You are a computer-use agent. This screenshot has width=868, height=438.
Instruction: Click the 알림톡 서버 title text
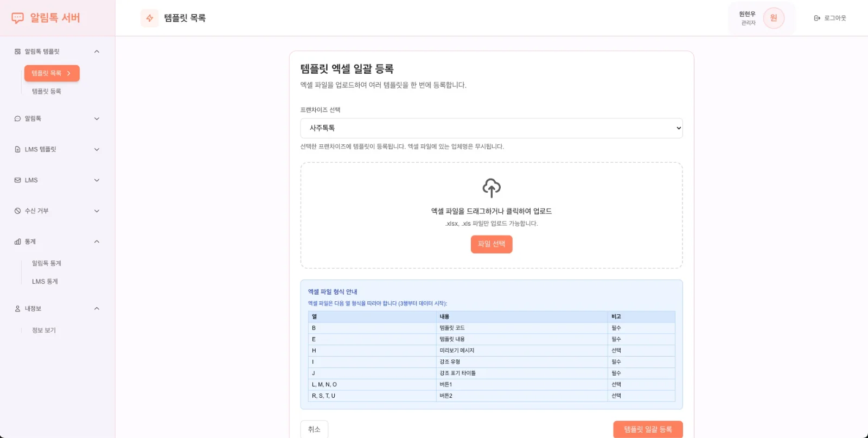coord(55,18)
